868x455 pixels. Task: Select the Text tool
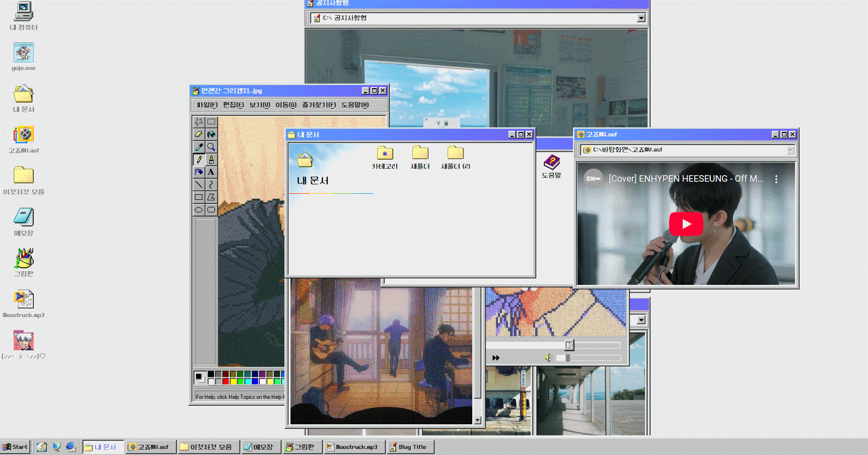pyautogui.click(x=211, y=172)
